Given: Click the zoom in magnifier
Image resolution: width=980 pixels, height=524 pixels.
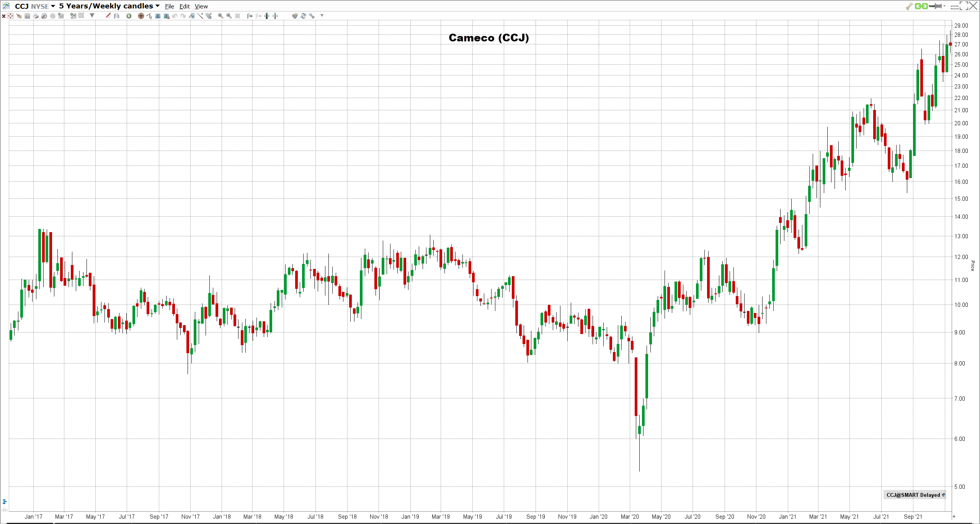Looking at the screenshot, I should click(220, 16).
